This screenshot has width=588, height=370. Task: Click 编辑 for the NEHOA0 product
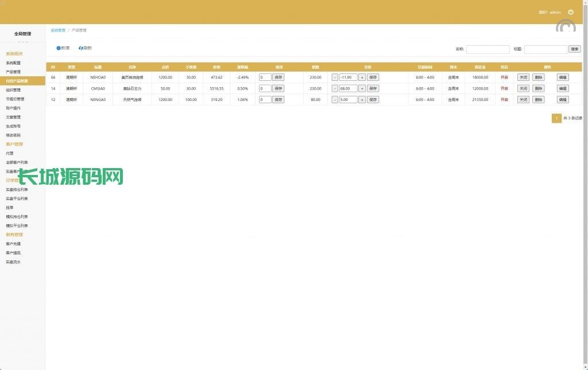[x=562, y=77]
